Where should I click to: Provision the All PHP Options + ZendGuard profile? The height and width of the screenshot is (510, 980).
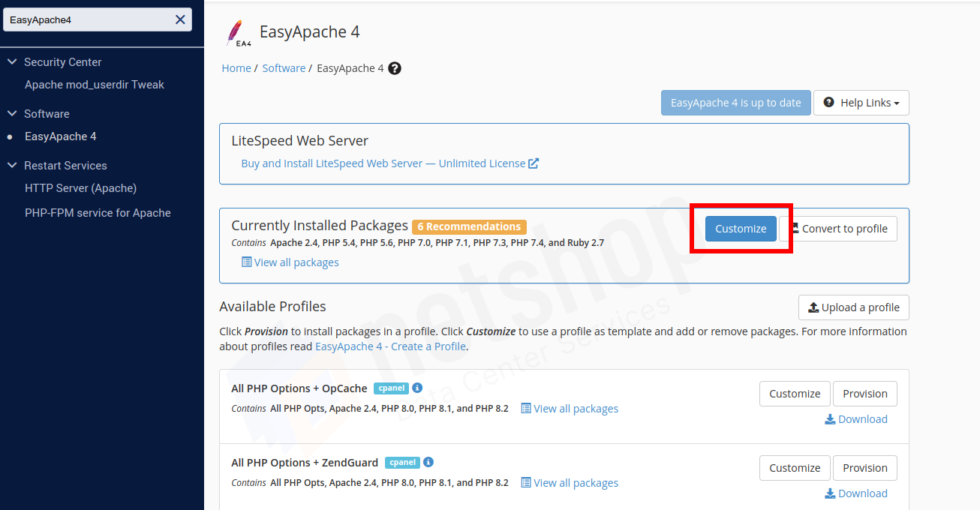click(x=865, y=468)
